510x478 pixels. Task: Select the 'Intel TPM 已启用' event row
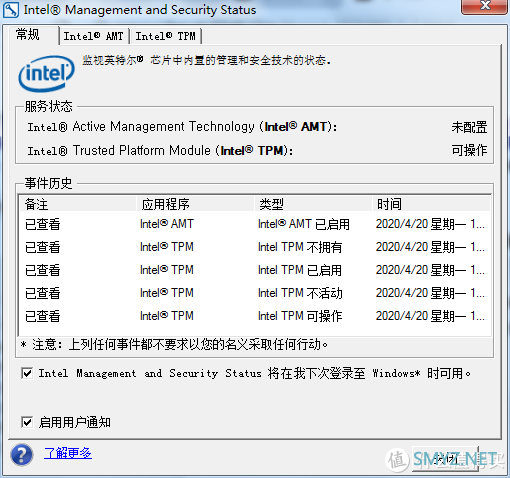255,270
